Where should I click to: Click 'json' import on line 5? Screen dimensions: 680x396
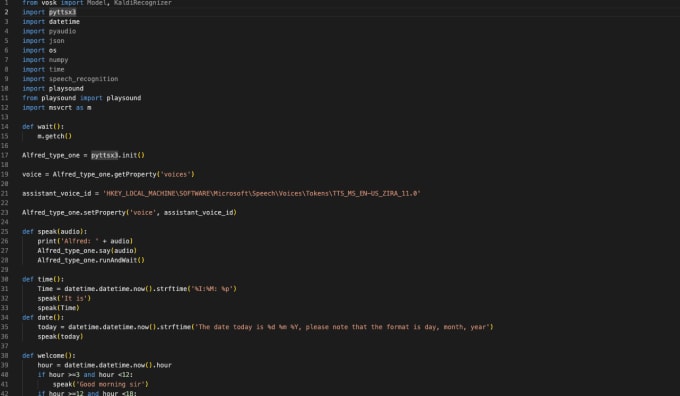pos(56,41)
